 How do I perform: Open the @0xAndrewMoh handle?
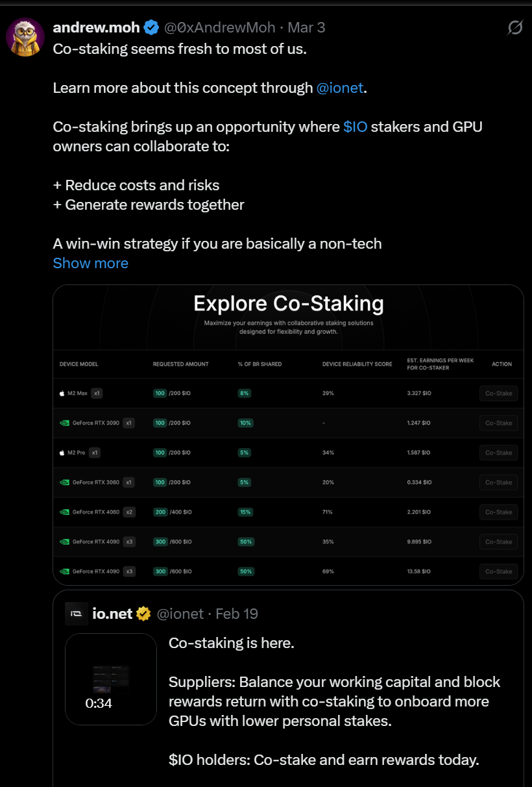click(x=219, y=28)
